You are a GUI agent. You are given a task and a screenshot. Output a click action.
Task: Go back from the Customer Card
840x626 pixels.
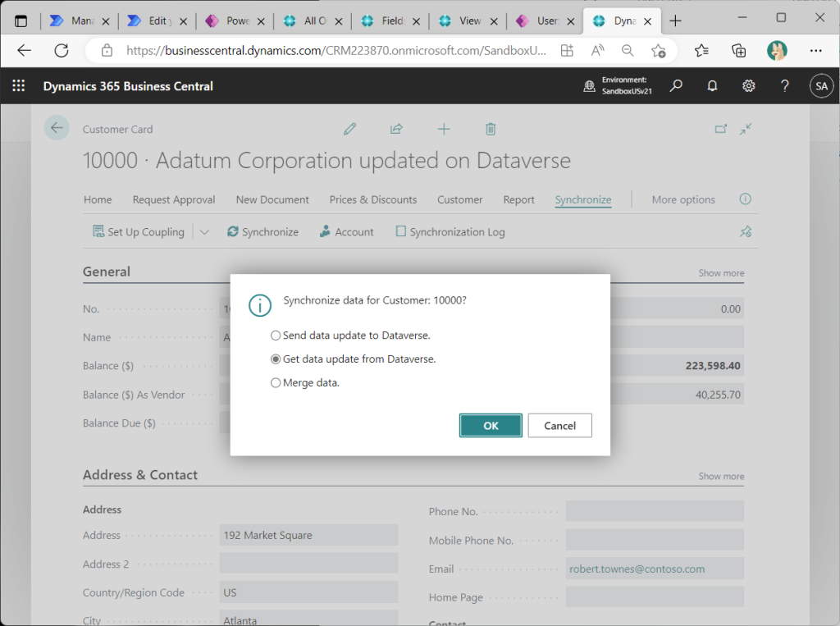57,128
